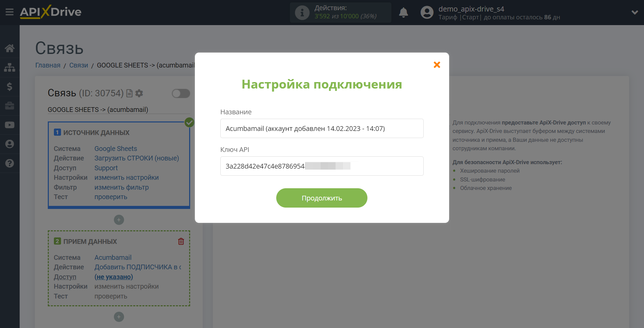The width and height of the screenshot is (644, 328).
Task: Click the green checkmark on source block
Action: coord(189,122)
